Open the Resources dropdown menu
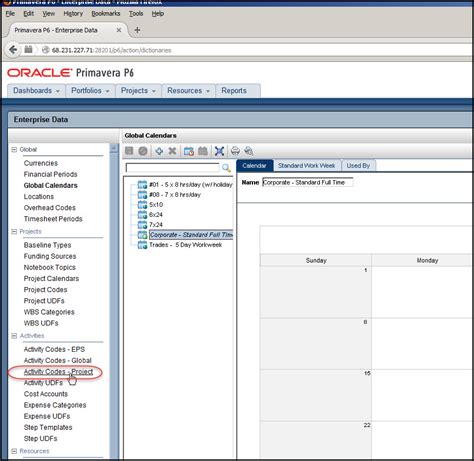The width and height of the screenshot is (474, 461). click(188, 91)
